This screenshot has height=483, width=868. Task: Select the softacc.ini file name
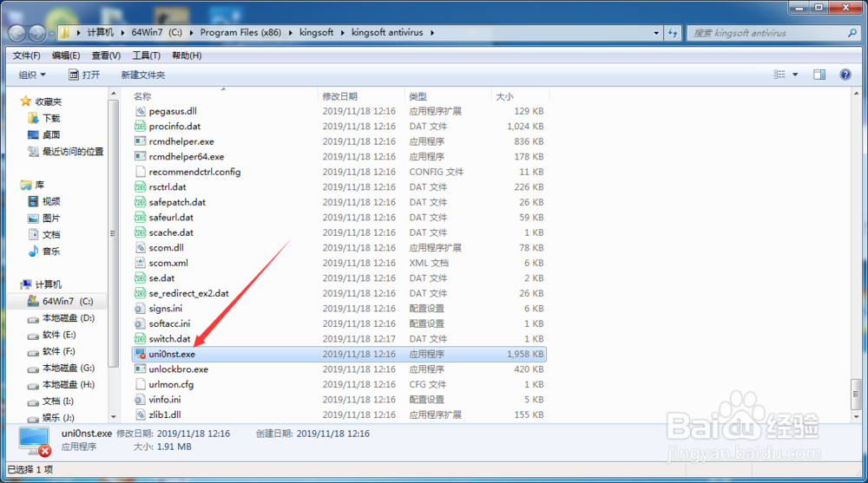click(x=169, y=323)
